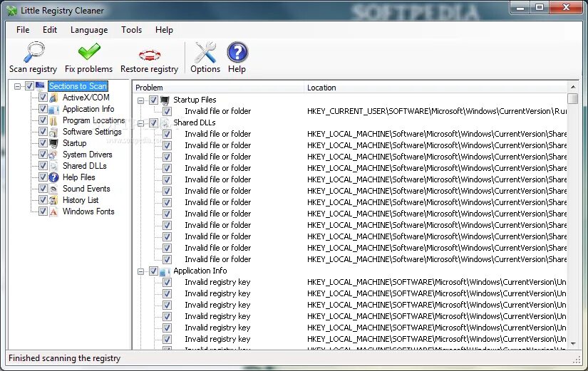
Task: Click the Help question-mark toolbar icon
Action: 237,52
